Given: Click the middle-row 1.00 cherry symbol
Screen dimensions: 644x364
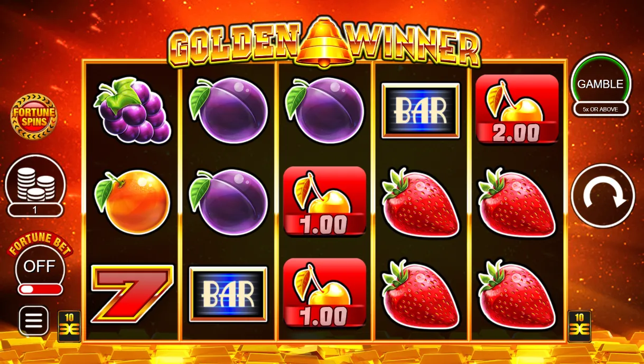Looking at the screenshot, I should (324, 201).
